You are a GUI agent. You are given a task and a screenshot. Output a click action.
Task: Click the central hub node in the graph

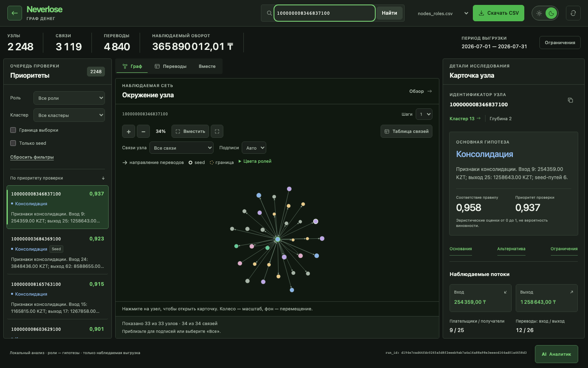click(x=278, y=239)
